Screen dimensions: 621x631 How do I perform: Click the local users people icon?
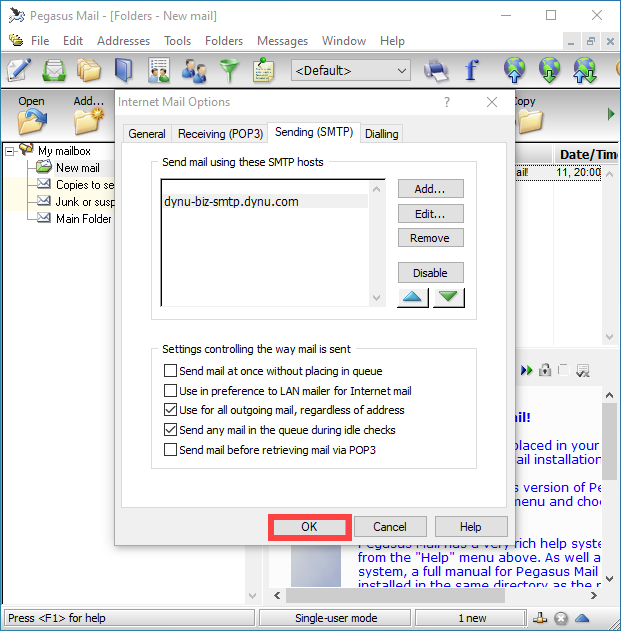click(x=194, y=71)
